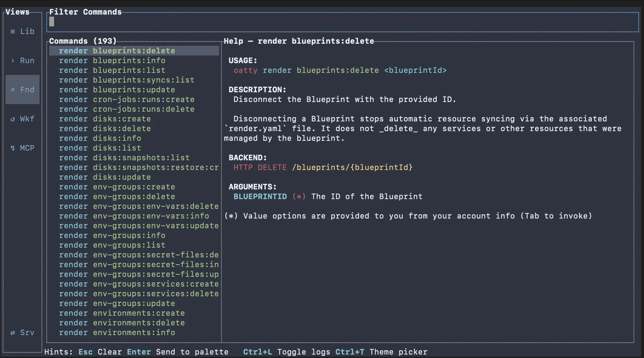Viewport: 644px width, 358px height.
Task: Click the BLUEPRINTID argument in help panel
Action: 260,196
